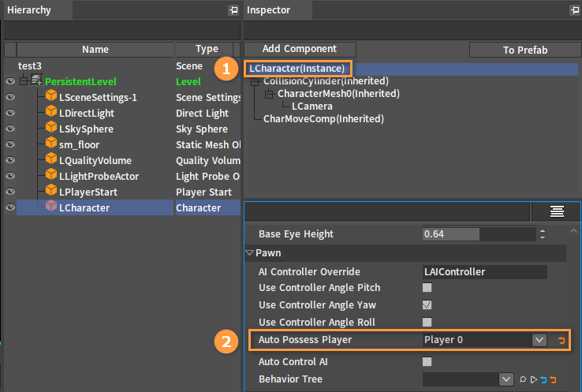Click the Add Component button
The height and width of the screenshot is (392, 582).
coord(300,49)
